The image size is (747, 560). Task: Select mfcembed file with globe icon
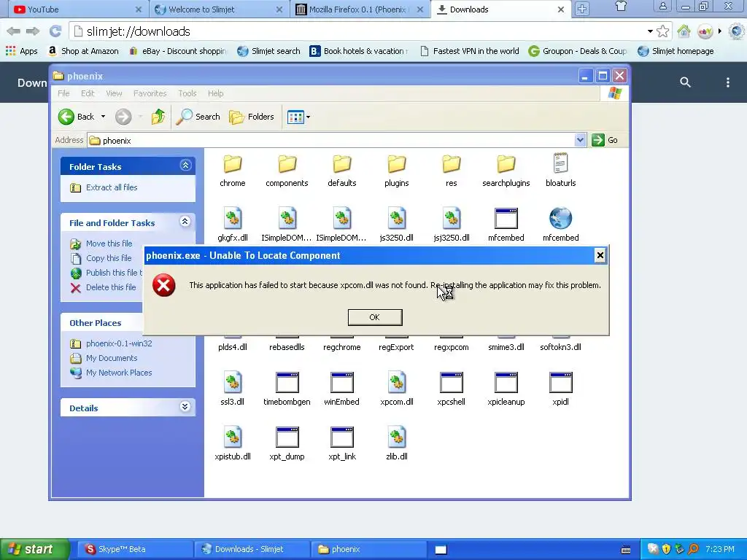(x=561, y=225)
